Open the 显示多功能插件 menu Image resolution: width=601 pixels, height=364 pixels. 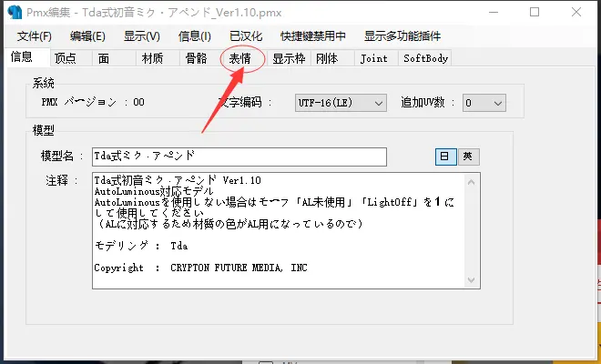click(402, 36)
